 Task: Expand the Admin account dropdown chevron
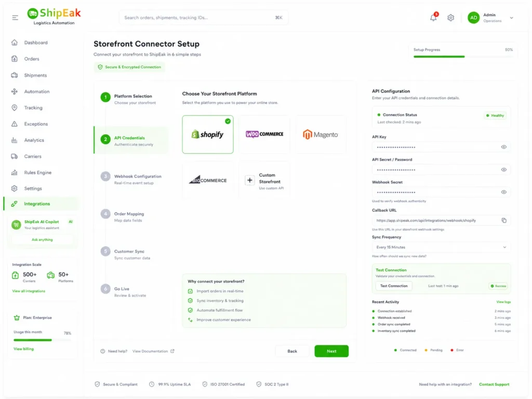[x=511, y=18]
